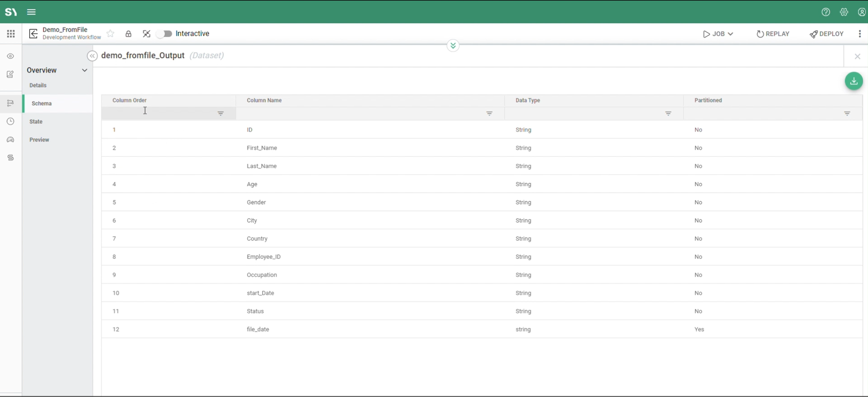The image size is (868, 397).
Task: Click the help question mark icon
Action: coord(826,12)
